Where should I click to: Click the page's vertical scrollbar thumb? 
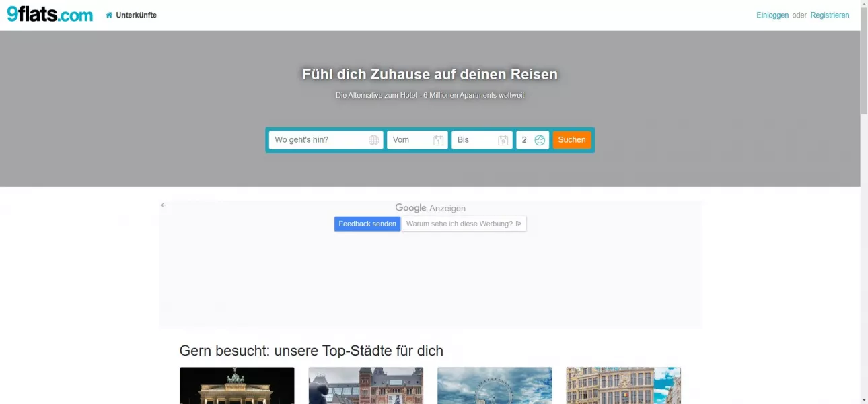(x=864, y=61)
